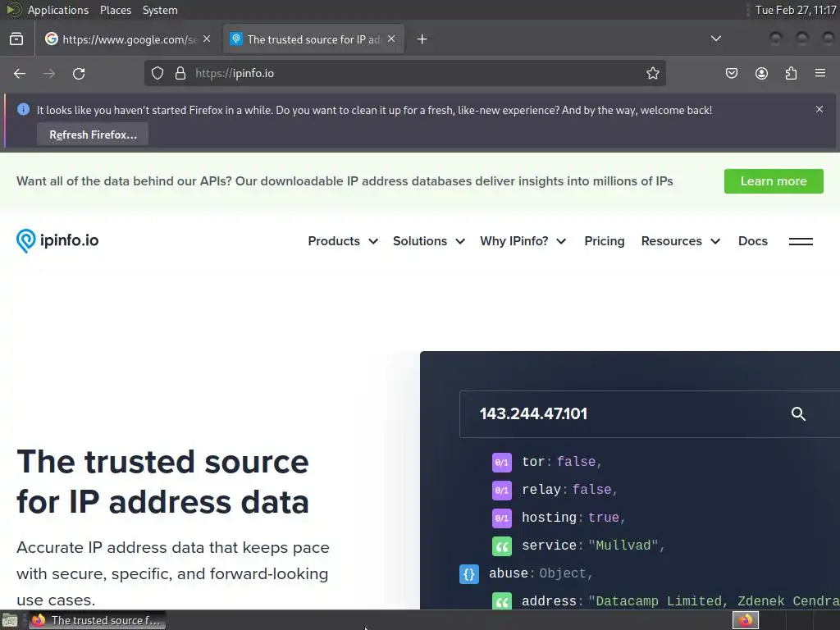The image size is (840, 630).
Task: Open the Places menu
Action: [115, 10]
